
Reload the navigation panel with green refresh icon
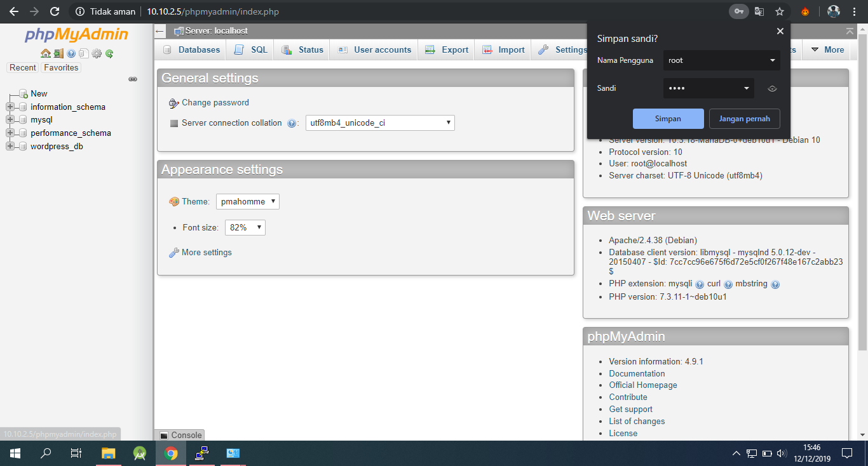(109, 53)
